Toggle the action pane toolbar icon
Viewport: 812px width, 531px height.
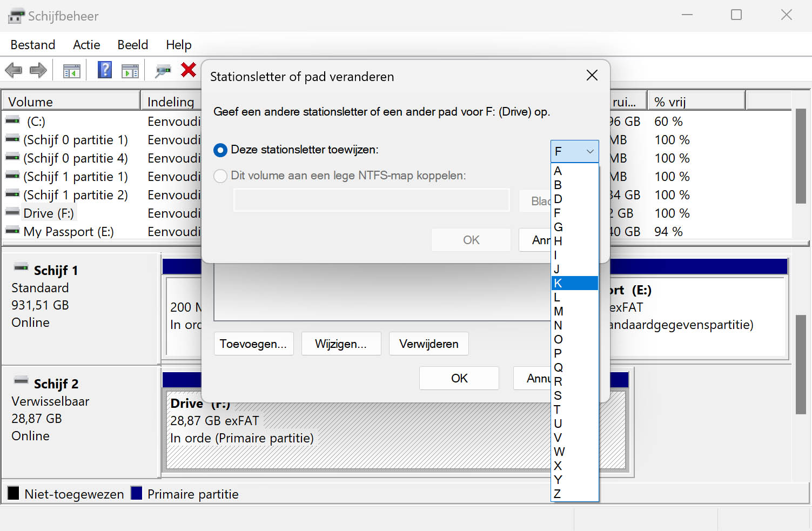click(130, 70)
